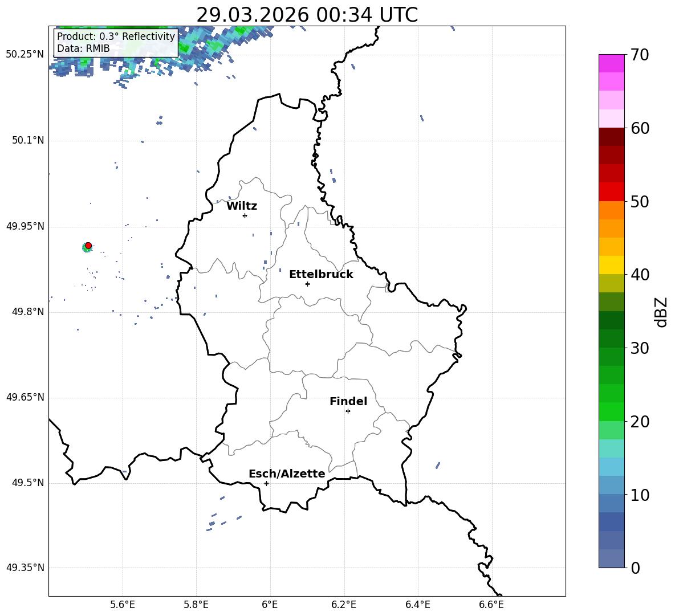Click 'Data: RMIB' text
Image resolution: width=675 pixels, height=616 pixels.
(83, 48)
